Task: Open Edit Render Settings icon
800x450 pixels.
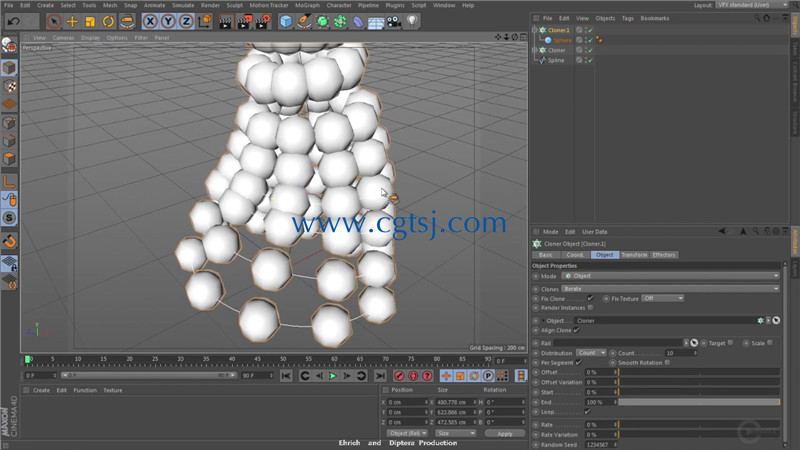Action: [262, 21]
